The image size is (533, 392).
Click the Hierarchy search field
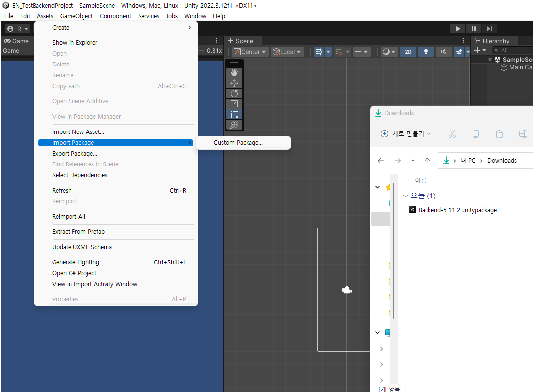coord(513,50)
